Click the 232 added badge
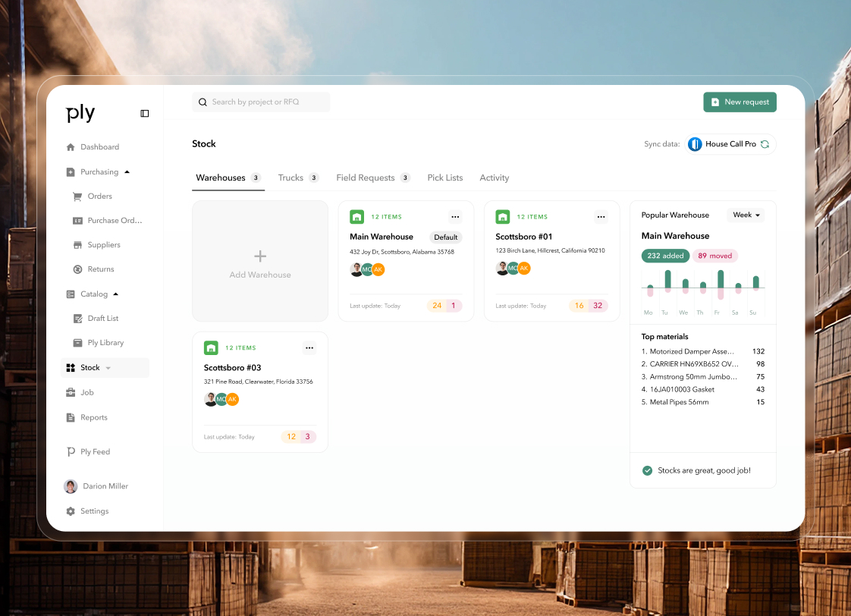This screenshot has height=616, width=851. click(665, 256)
